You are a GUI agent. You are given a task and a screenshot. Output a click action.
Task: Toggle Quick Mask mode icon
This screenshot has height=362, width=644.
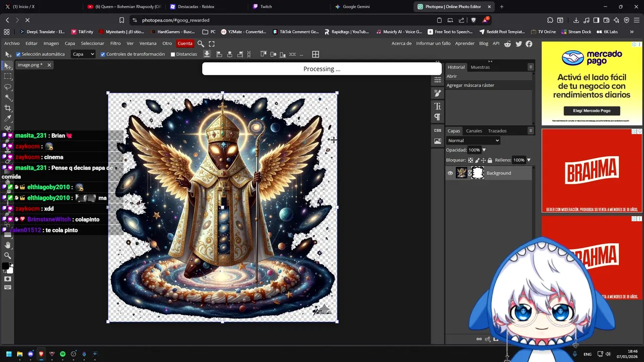tap(8, 279)
